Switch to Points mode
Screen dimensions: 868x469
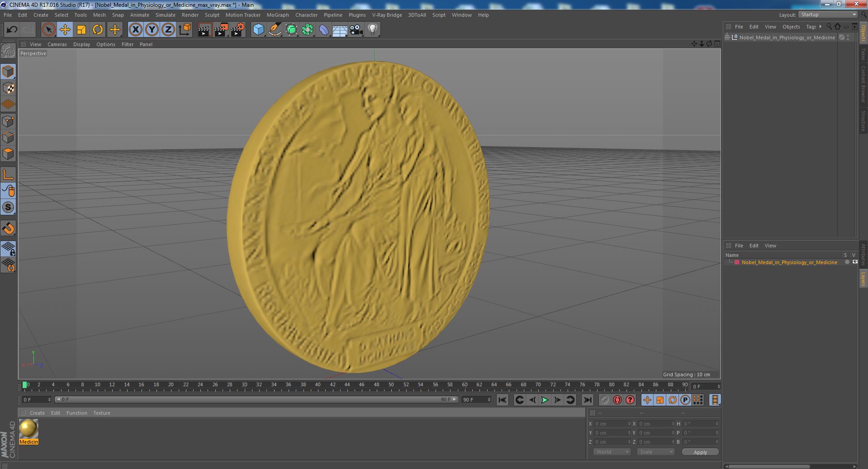pos(8,121)
